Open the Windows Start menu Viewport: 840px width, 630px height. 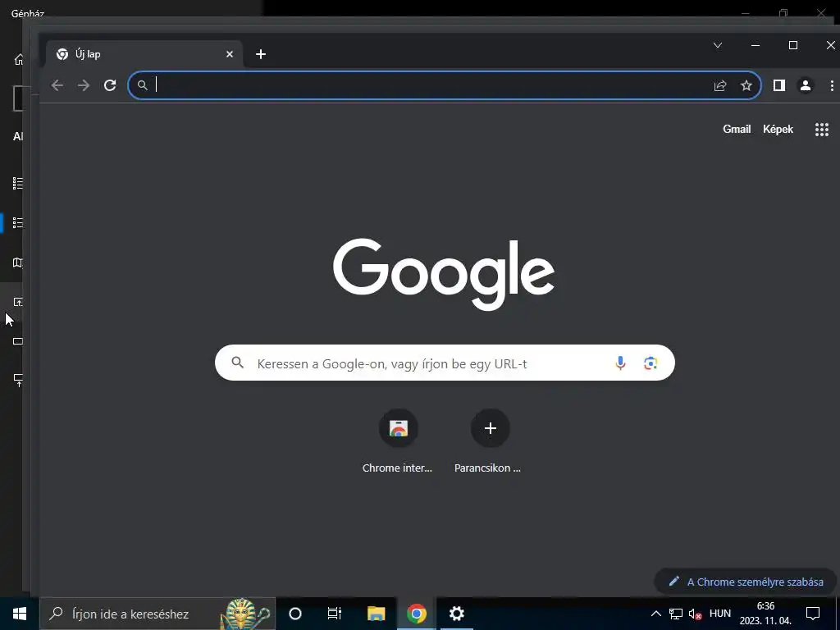click(x=20, y=614)
